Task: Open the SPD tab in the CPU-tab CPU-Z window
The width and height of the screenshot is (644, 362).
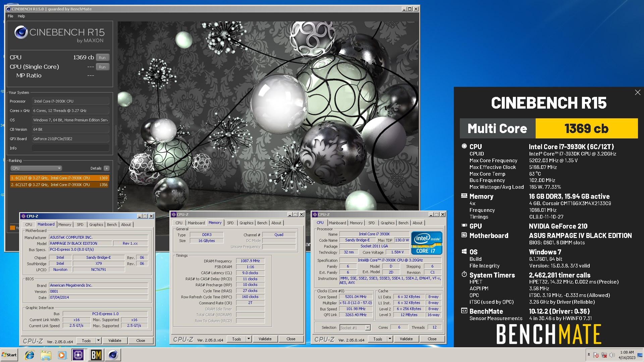Action: pos(371,223)
